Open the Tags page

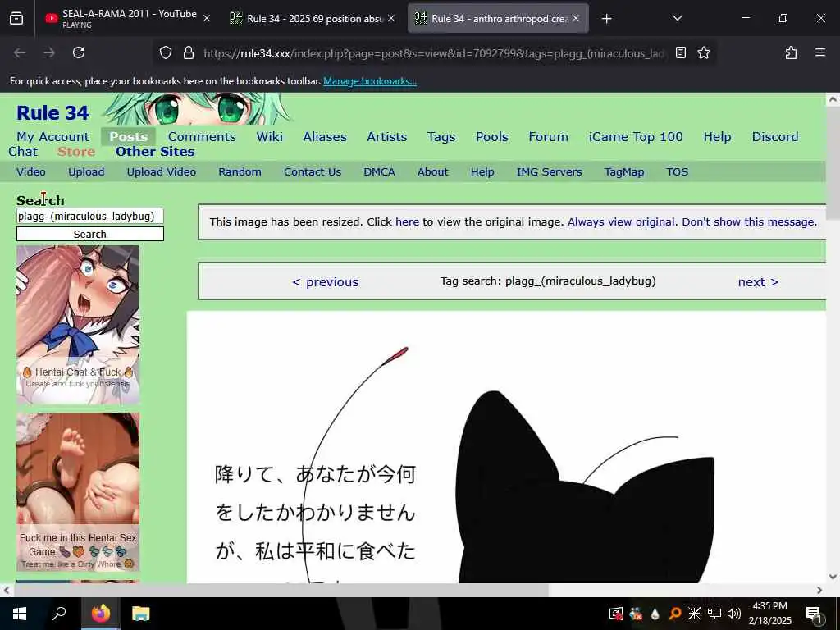click(441, 137)
